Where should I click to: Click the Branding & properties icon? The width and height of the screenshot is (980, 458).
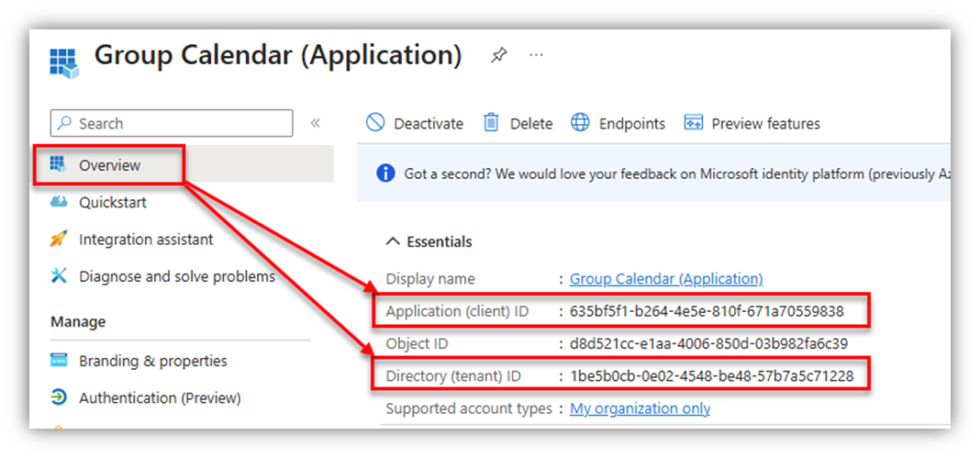[x=58, y=361]
